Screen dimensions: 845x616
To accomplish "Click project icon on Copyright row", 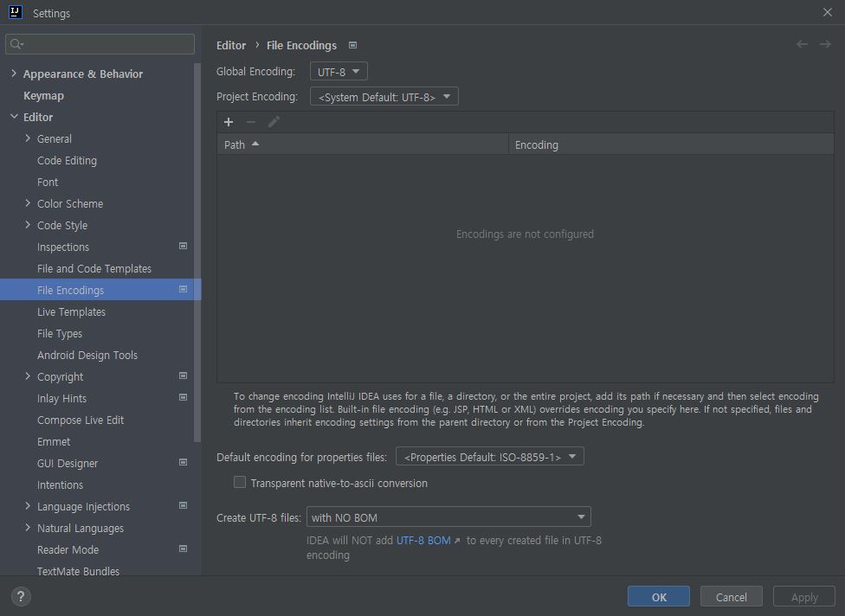I will pyautogui.click(x=184, y=375).
